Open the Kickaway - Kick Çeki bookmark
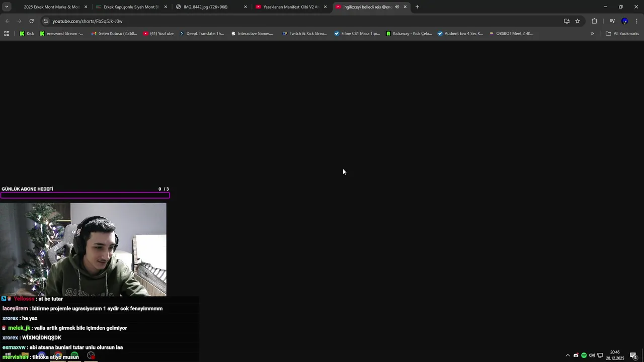Viewport: 644px width, 362px height. 409,34
